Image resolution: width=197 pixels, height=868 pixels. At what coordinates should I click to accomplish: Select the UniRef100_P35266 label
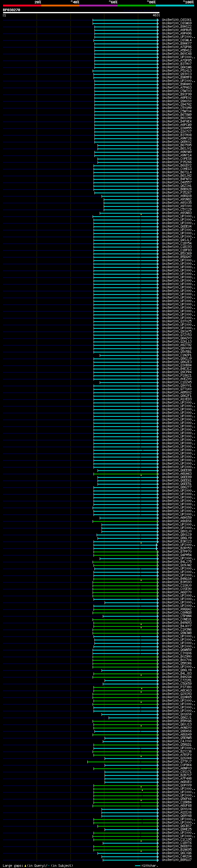coord(177,162)
